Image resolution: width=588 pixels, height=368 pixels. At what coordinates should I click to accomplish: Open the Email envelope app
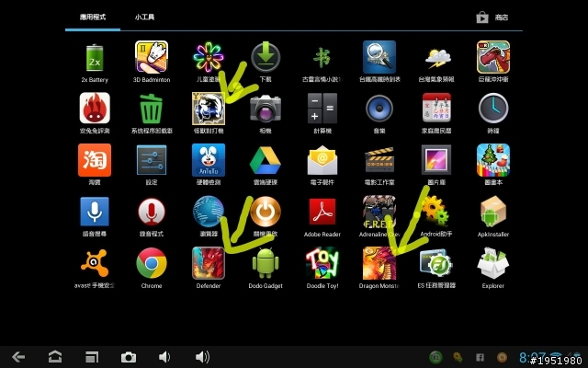[x=322, y=161]
